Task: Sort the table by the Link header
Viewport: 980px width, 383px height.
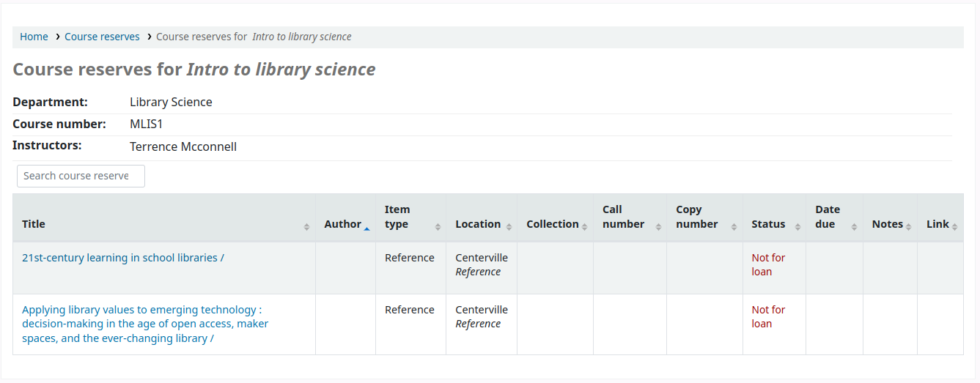Action: pos(937,224)
